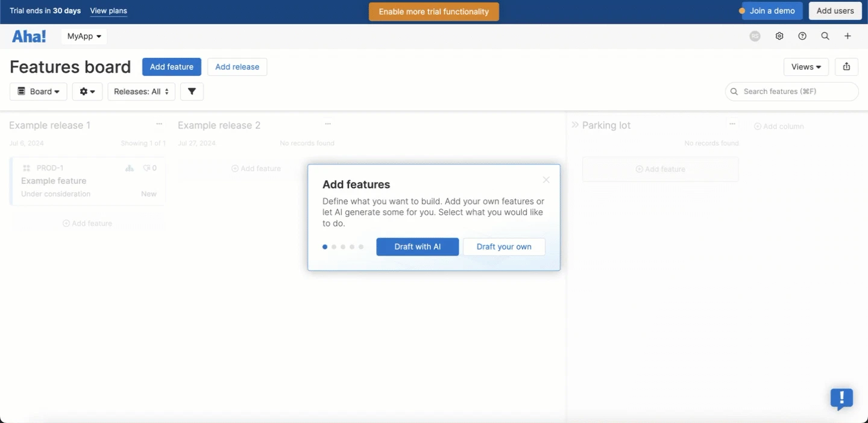The width and height of the screenshot is (868, 423).
Task: Add feature under Example release 1
Action: [x=87, y=224]
